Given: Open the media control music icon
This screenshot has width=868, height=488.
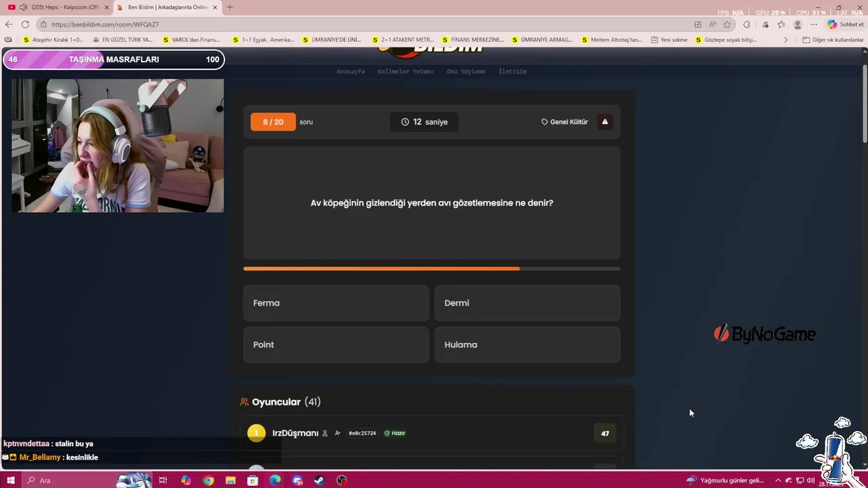Looking at the screenshot, I should pyautogui.click(x=766, y=24).
